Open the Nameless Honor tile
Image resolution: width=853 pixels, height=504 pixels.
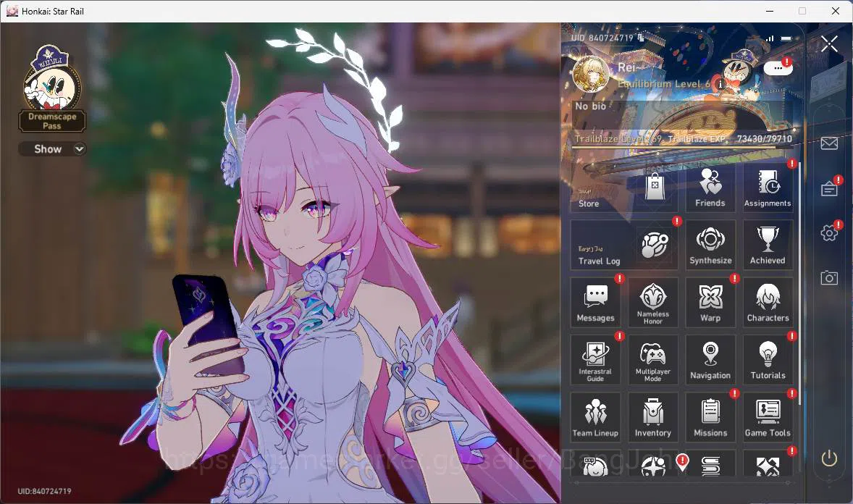pos(653,303)
